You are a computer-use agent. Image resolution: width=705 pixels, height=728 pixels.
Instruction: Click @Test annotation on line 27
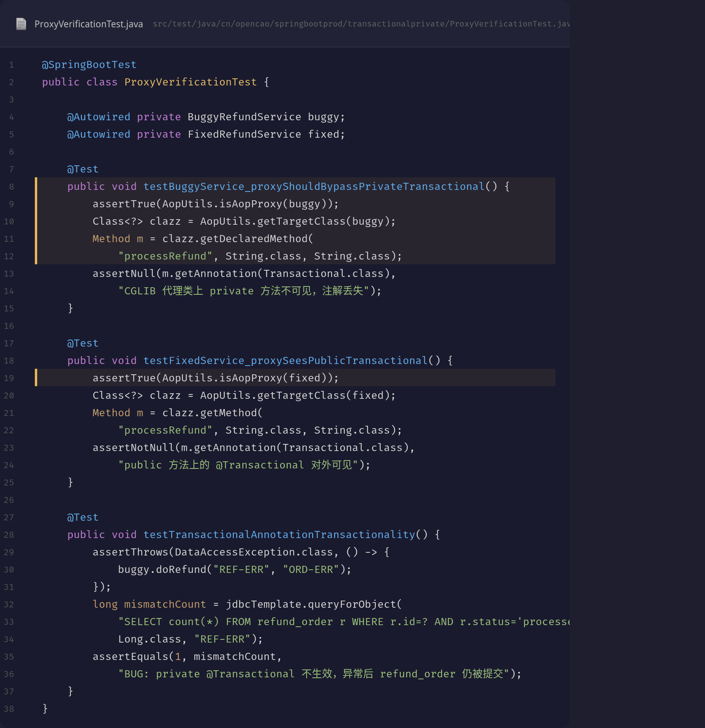pos(83,517)
